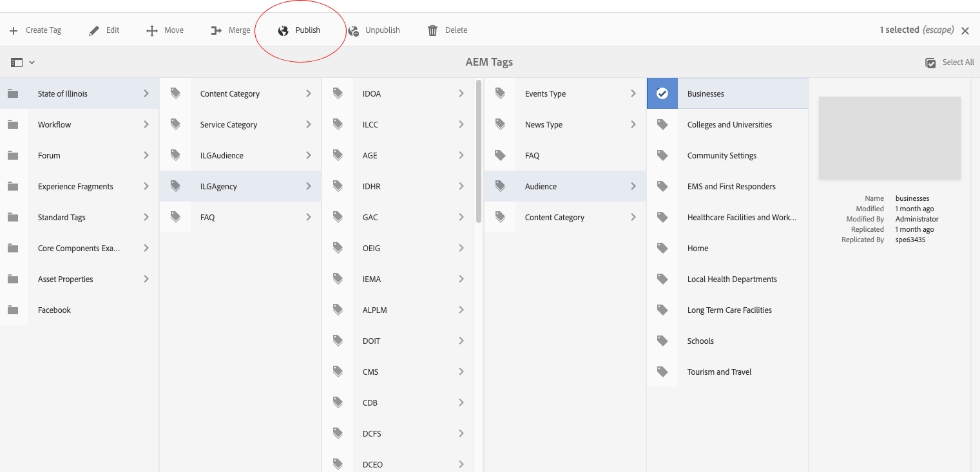Click the gray preview thumbnail

point(889,138)
